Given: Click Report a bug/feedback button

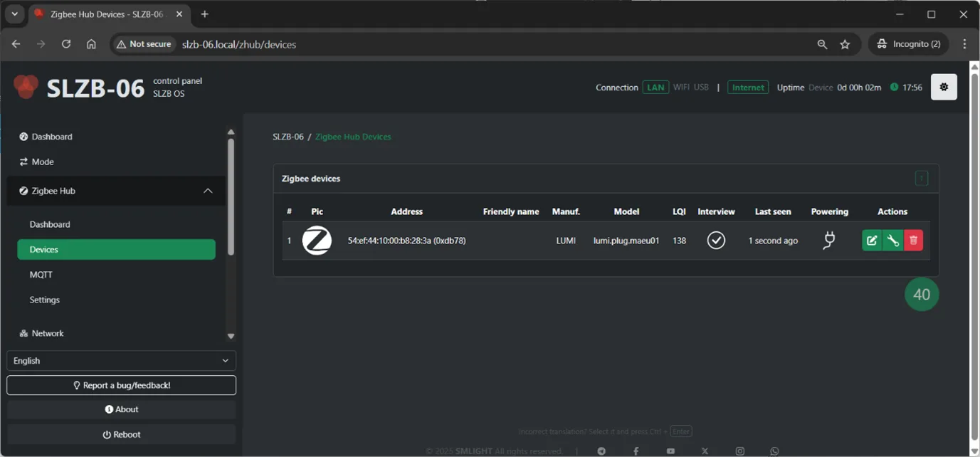Looking at the screenshot, I should [121, 385].
